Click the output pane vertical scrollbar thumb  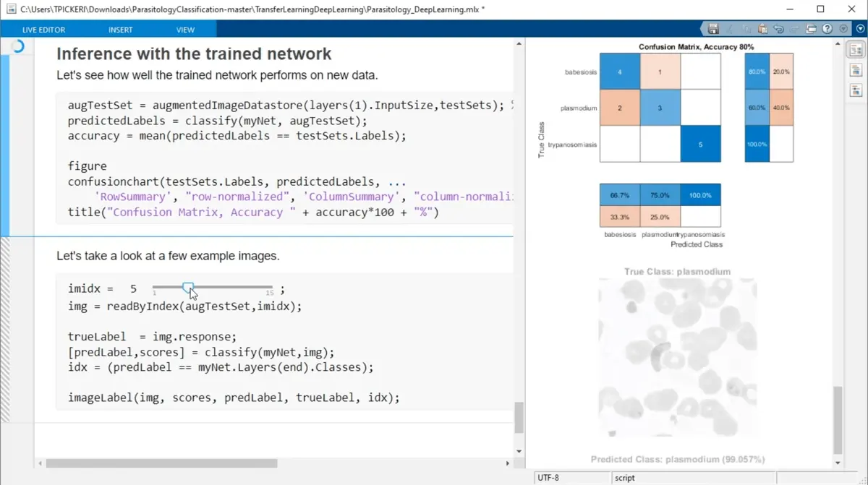click(x=838, y=421)
